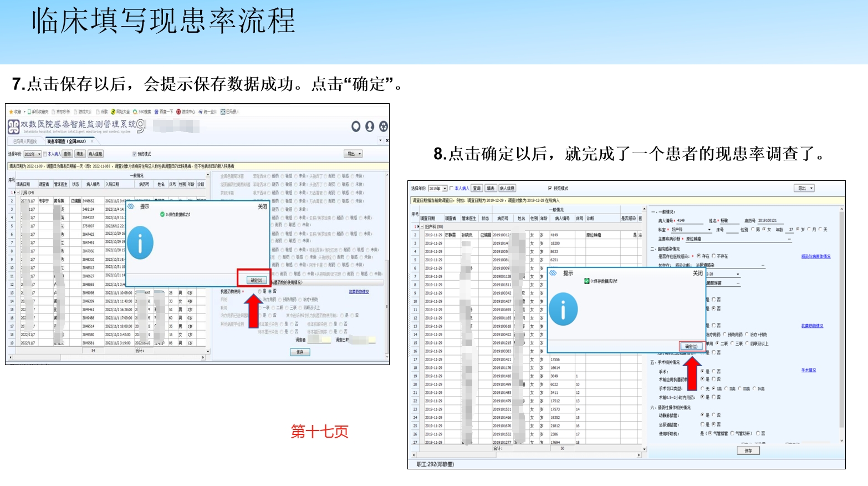
Task: Open 导出 dropdown in 2022 window
Action: 353,154
